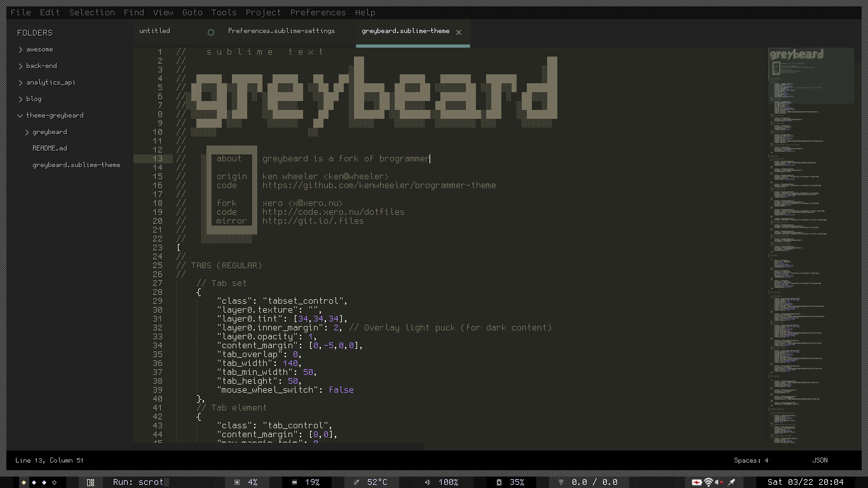The width and height of the screenshot is (868, 488).
Task: Click the git.io/.files URL
Action: [313, 220]
